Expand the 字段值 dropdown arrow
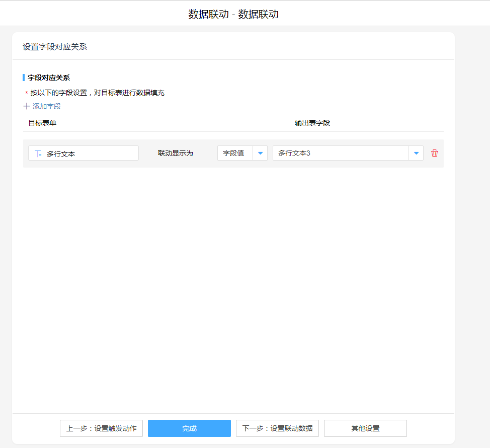 point(260,153)
